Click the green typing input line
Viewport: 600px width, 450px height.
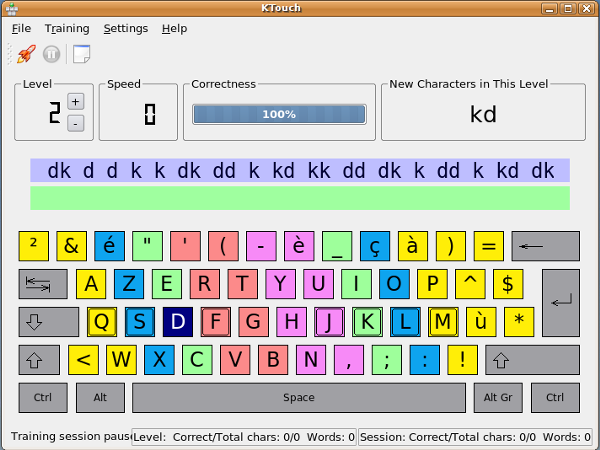tap(300, 198)
